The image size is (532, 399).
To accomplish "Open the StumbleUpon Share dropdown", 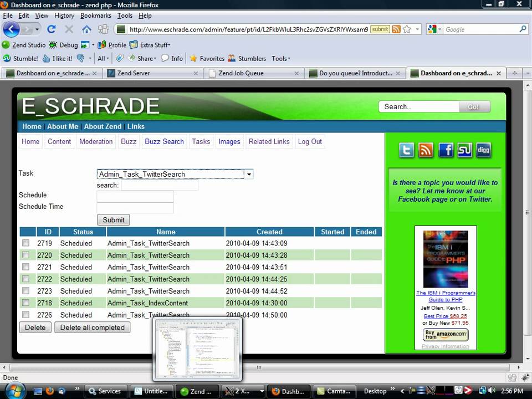I will click(142, 58).
